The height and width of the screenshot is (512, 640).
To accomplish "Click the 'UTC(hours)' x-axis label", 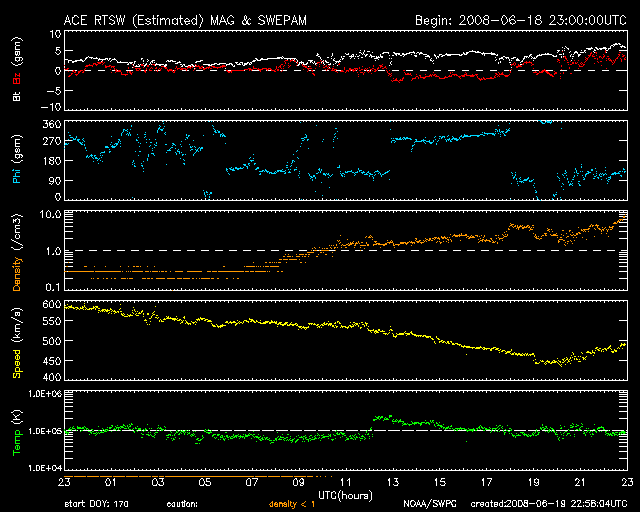I will point(345,495).
